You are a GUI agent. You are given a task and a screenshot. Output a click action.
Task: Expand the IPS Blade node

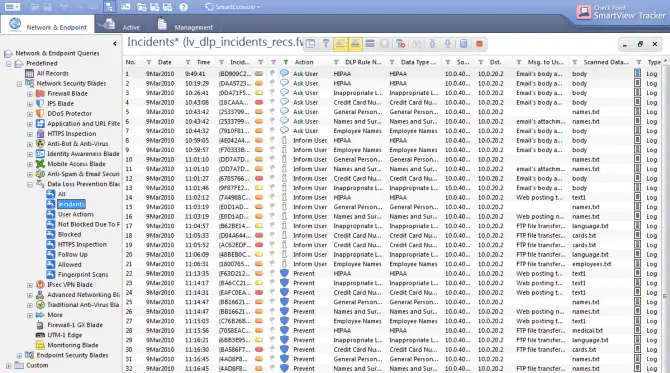click(29, 104)
